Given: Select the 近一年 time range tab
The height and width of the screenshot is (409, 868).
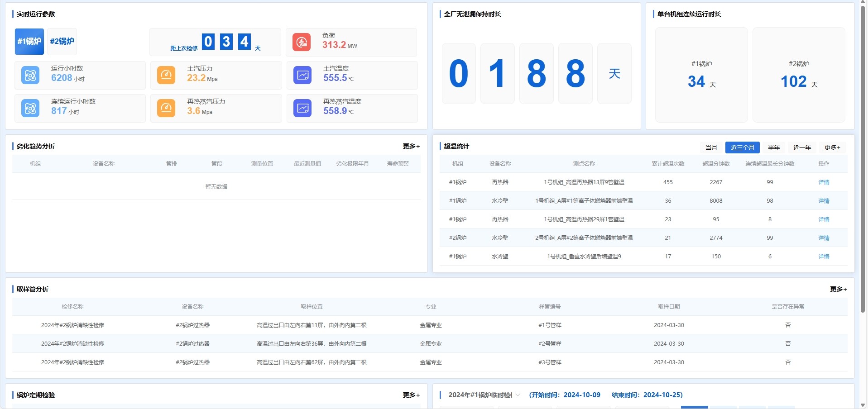Looking at the screenshot, I should (802, 147).
